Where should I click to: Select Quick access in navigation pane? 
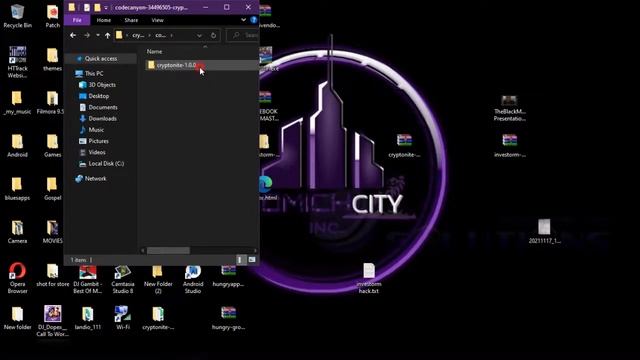pyautogui.click(x=101, y=58)
